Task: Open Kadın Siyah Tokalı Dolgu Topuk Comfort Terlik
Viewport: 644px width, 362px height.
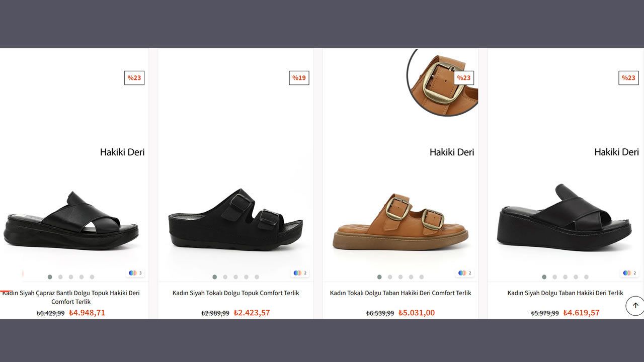Action: (235, 293)
